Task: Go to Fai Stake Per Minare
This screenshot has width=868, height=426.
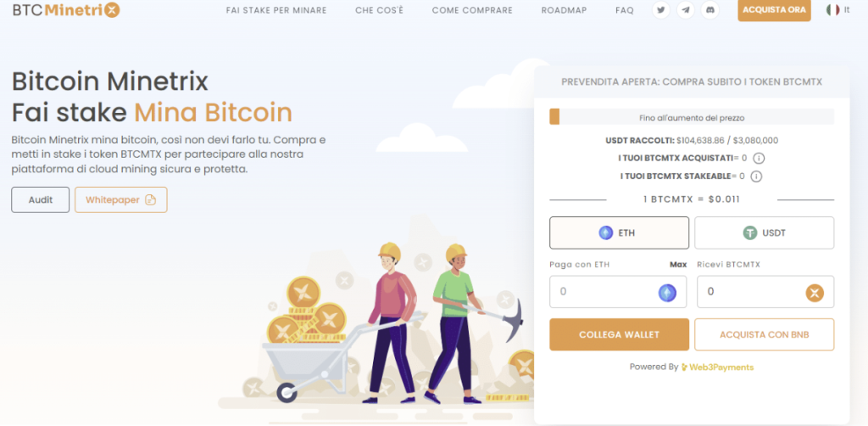Action: point(276,10)
